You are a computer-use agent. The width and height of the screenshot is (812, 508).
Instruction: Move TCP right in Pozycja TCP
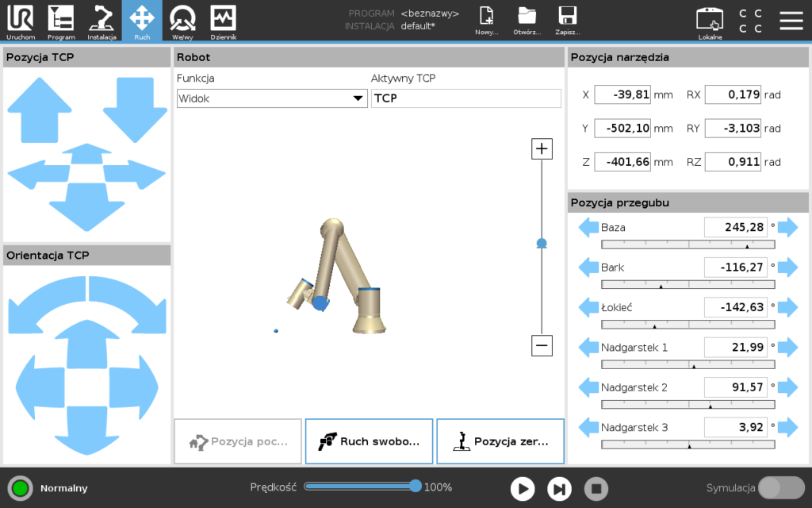pyautogui.click(x=135, y=174)
